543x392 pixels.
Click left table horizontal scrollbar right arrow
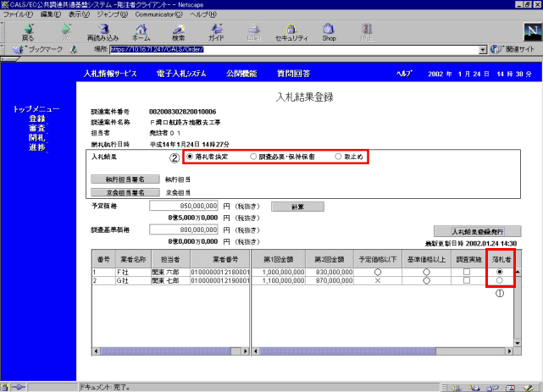pos(245,351)
